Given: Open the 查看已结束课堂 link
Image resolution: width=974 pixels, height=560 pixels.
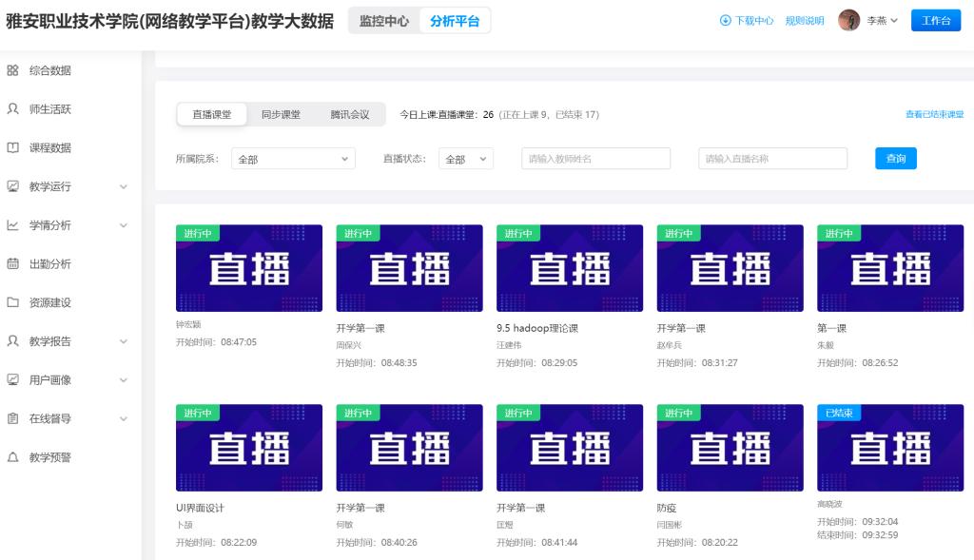Looking at the screenshot, I should [934, 114].
